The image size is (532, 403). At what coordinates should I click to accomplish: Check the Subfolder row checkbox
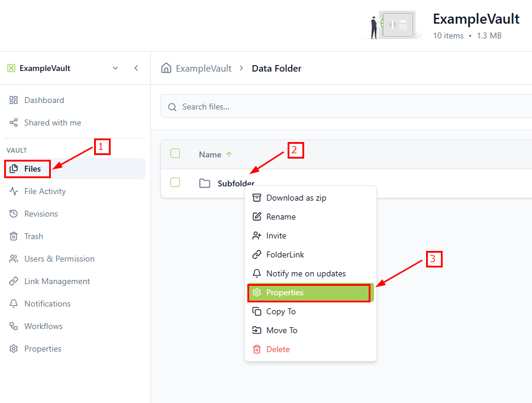coord(175,182)
